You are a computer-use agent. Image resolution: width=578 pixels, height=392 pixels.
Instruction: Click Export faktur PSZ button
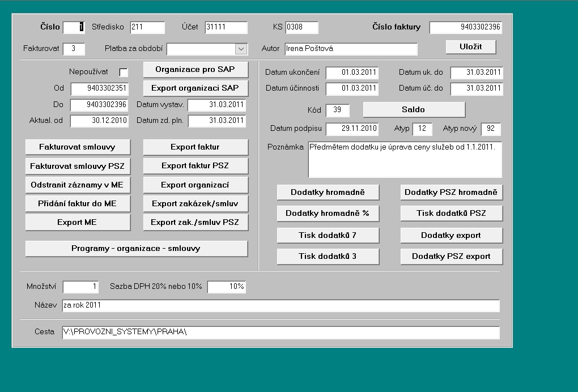click(x=195, y=166)
